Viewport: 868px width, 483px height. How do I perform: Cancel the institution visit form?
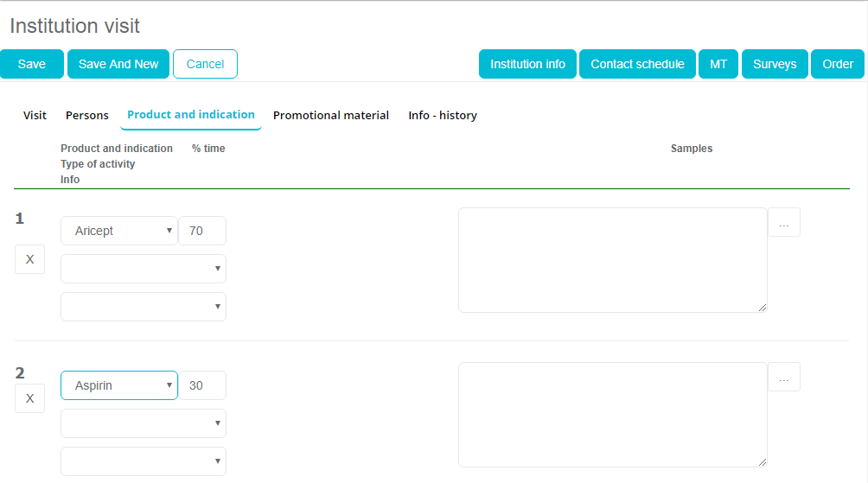point(205,64)
